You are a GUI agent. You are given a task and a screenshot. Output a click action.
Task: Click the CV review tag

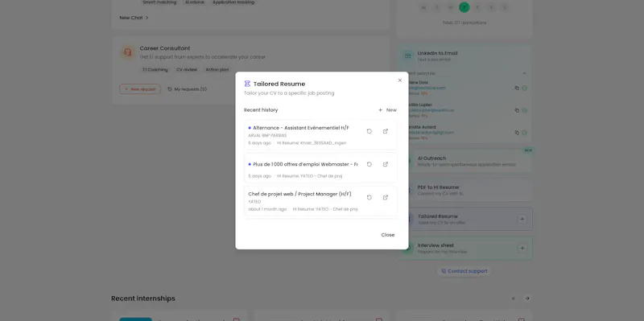tap(187, 70)
